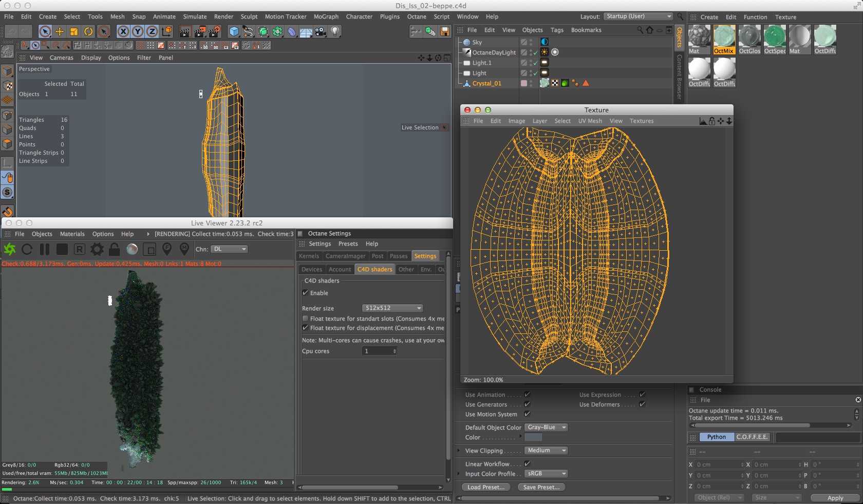Enable Float texture for standart slots
This screenshot has width=863, height=504.
click(306, 319)
